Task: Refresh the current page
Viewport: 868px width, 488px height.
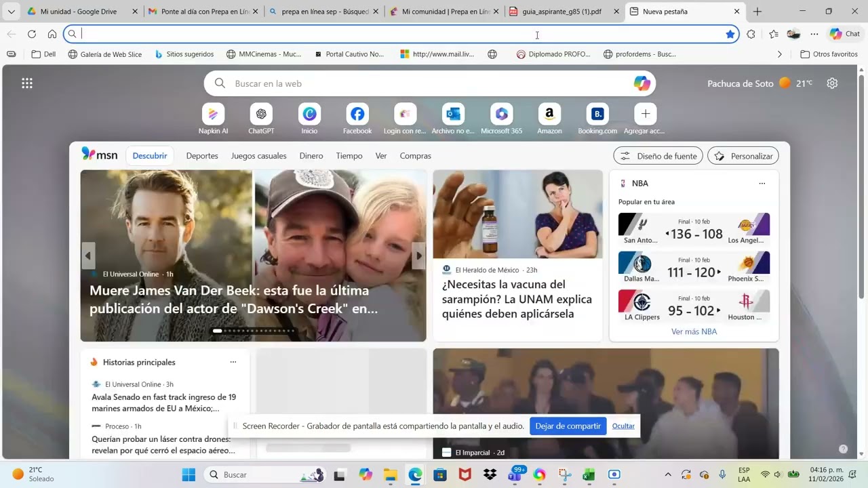Action: 32,34
